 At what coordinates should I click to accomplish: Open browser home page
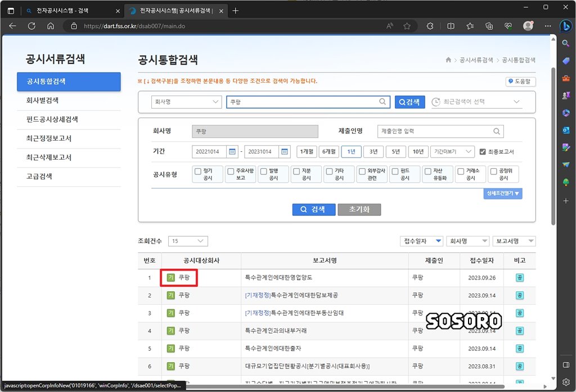[51, 26]
